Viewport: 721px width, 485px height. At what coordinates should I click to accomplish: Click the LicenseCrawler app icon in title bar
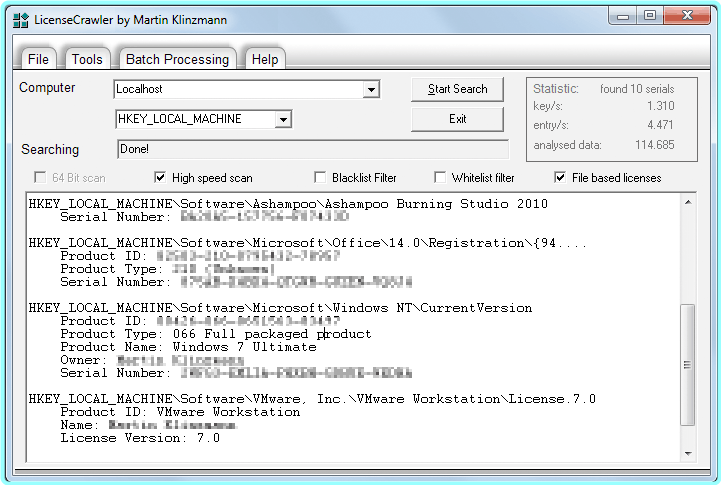click(x=20, y=20)
